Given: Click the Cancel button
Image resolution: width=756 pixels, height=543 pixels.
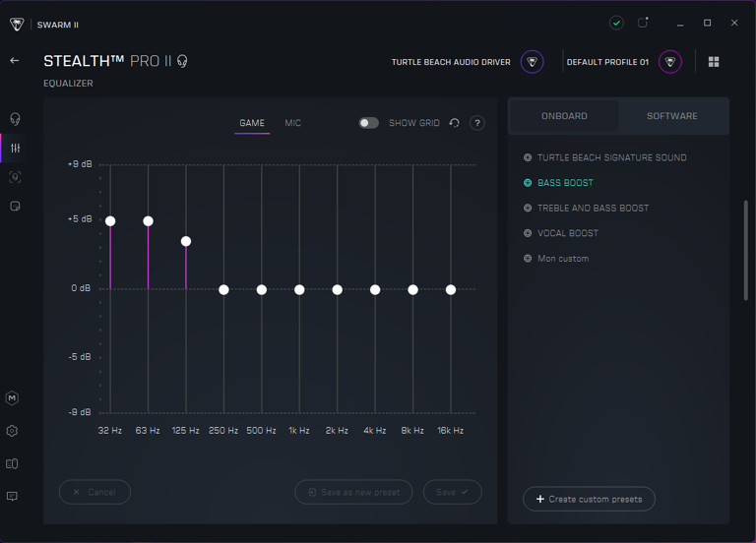Looking at the screenshot, I should click(x=94, y=492).
